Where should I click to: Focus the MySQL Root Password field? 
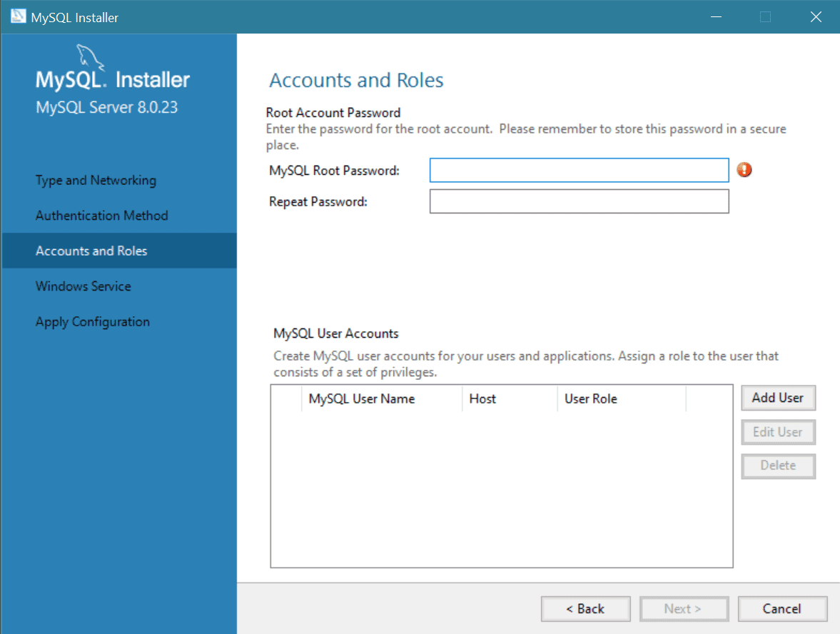coord(579,171)
